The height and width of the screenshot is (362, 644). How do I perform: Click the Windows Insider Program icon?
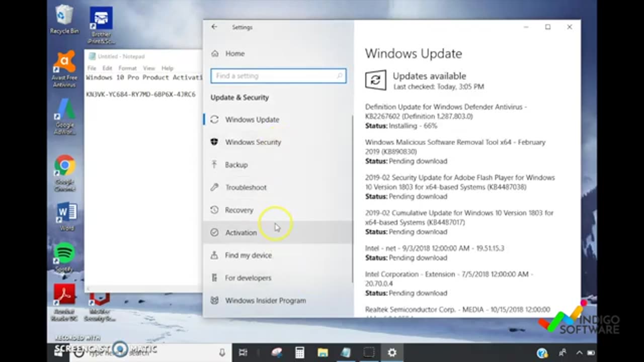tap(214, 300)
